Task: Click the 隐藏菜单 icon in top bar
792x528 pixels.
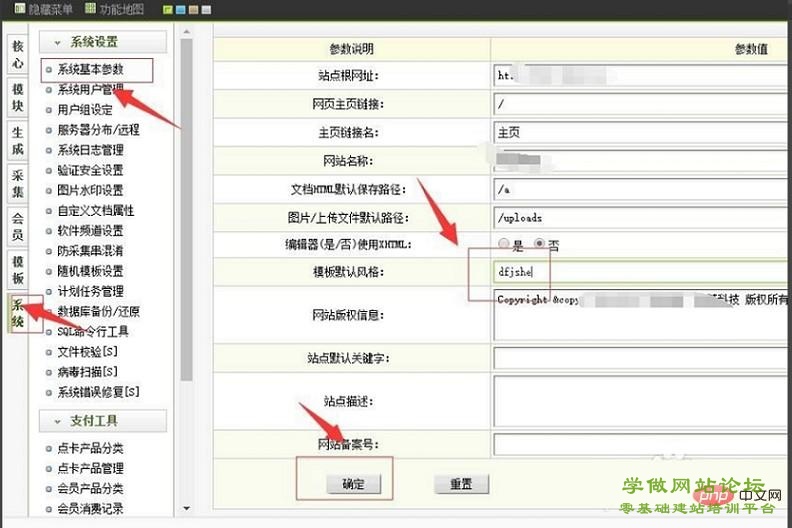Action: pos(20,8)
